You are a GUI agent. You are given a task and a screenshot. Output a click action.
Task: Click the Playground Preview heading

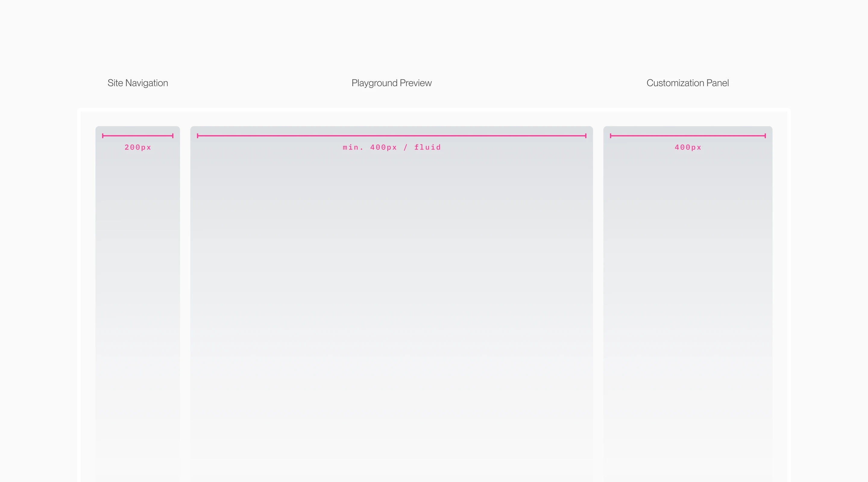coord(391,83)
